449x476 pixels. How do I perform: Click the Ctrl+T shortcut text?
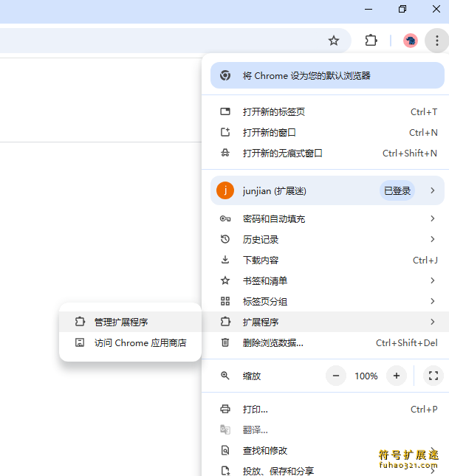(424, 111)
